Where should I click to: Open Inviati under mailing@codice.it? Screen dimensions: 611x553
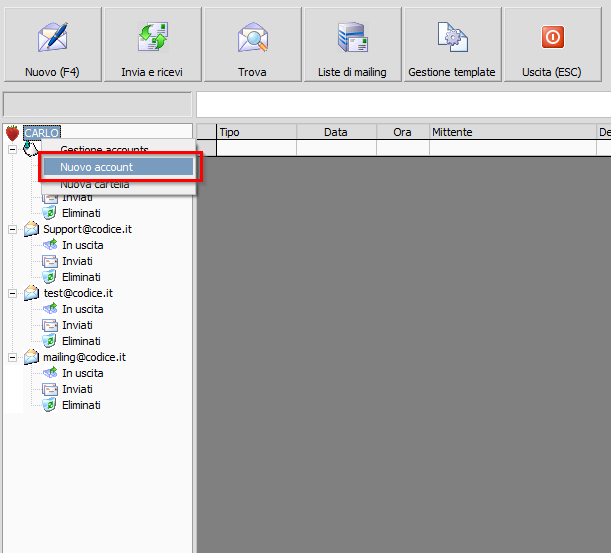[x=78, y=389]
